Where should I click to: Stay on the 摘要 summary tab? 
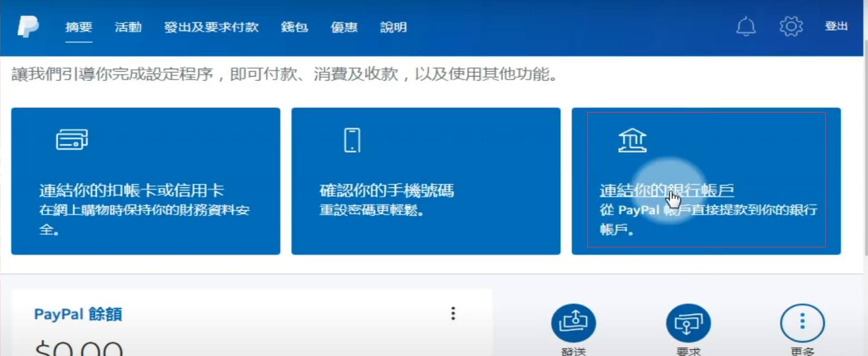click(x=80, y=27)
